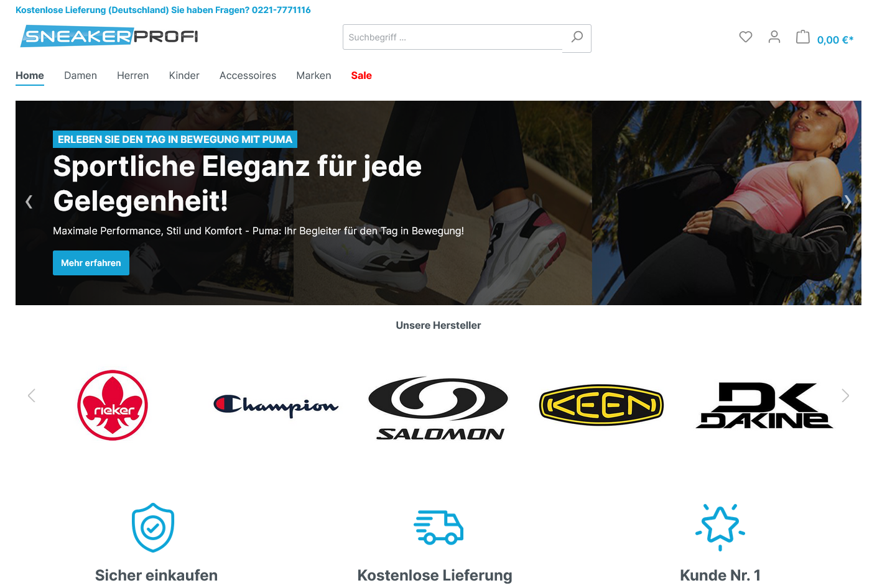877x588 pixels.
Task: Select the Salomon brand logo
Action: coord(439,408)
